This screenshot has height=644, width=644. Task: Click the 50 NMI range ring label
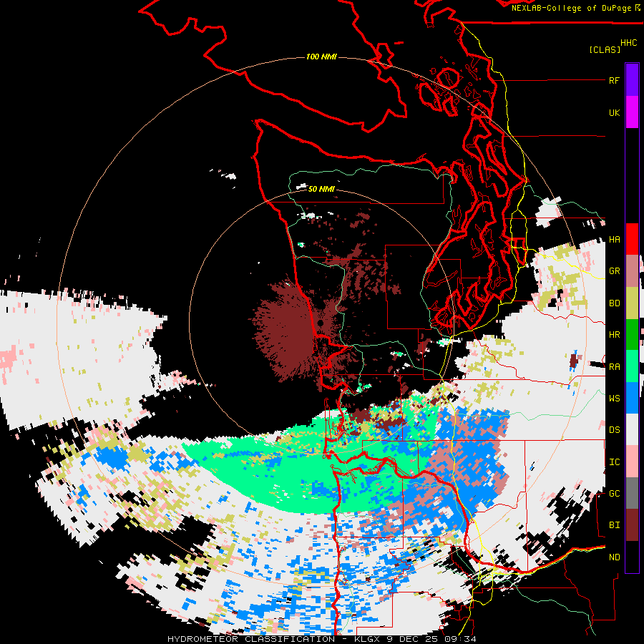[321, 189]
